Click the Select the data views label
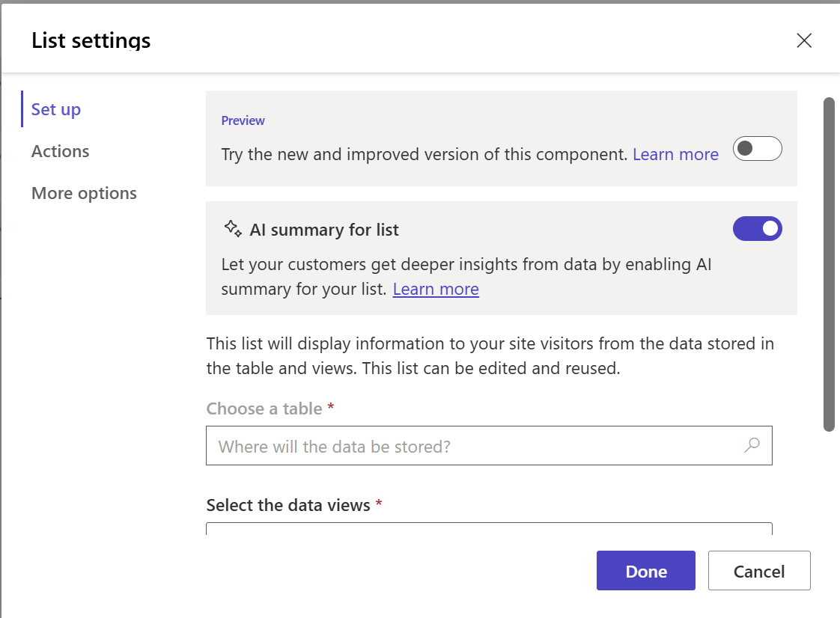 tap(288, 505)
